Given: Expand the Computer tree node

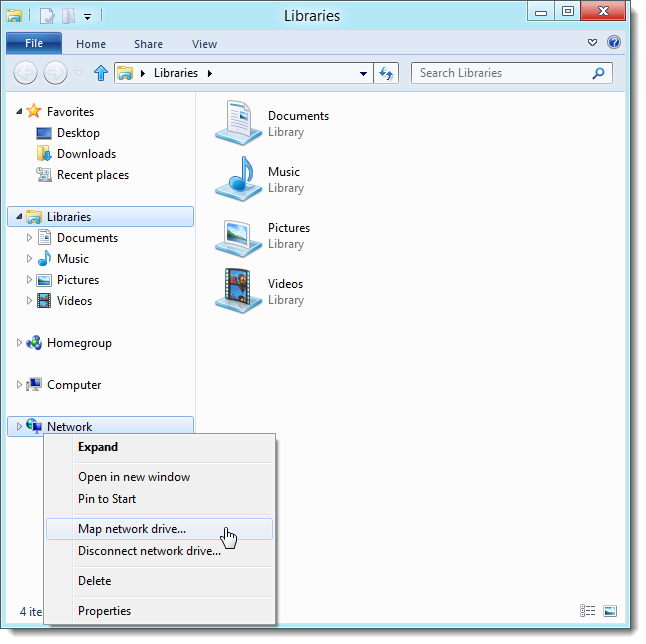Looking at the screenshot, I should tap(19, 385).
